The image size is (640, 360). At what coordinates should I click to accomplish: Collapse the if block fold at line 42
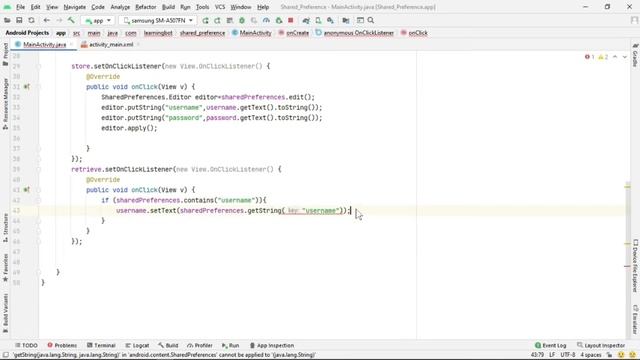pyautogui.click(x=38, y=200)
